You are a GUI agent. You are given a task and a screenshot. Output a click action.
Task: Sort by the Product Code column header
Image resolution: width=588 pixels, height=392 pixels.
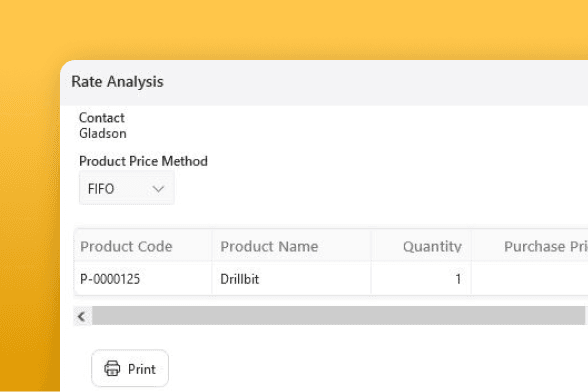coord(126,246)
